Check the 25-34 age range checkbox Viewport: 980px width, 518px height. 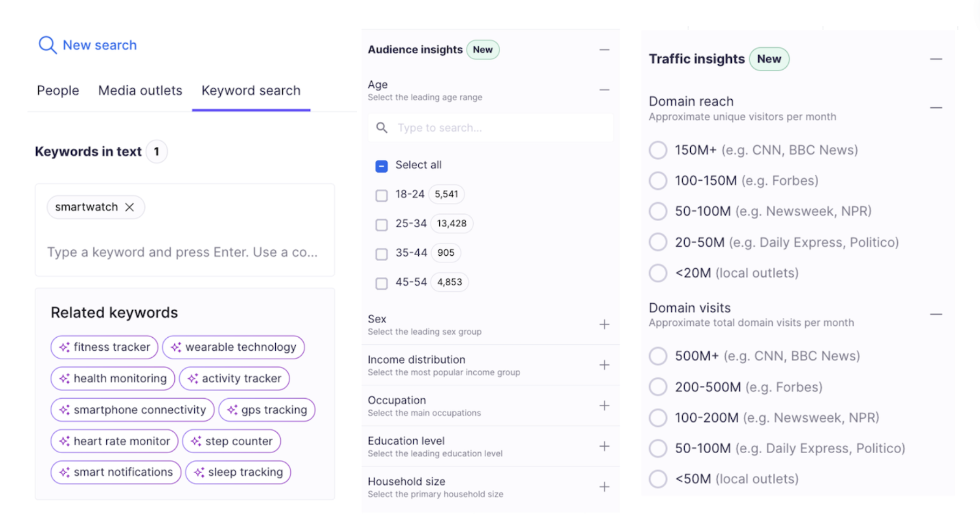tap(382, 224)
